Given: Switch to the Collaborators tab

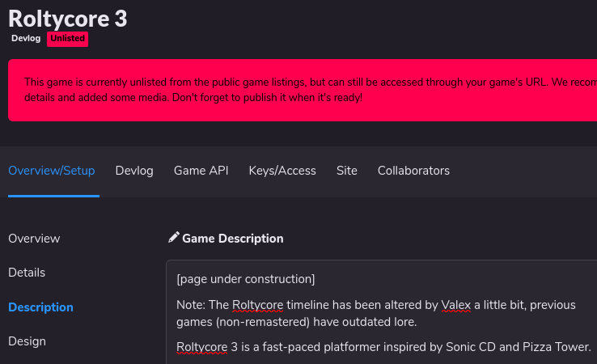Looking at the screenshot, I should tap(413, 171).
